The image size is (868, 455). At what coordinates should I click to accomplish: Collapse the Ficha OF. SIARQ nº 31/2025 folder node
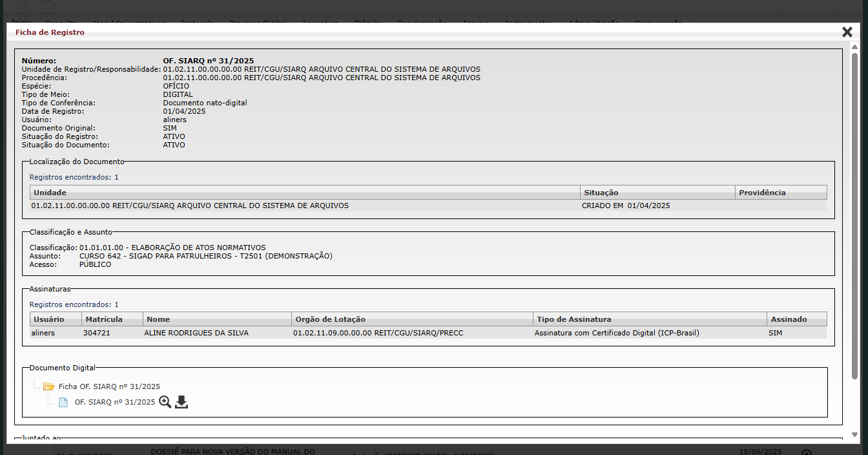click(108, 386)
